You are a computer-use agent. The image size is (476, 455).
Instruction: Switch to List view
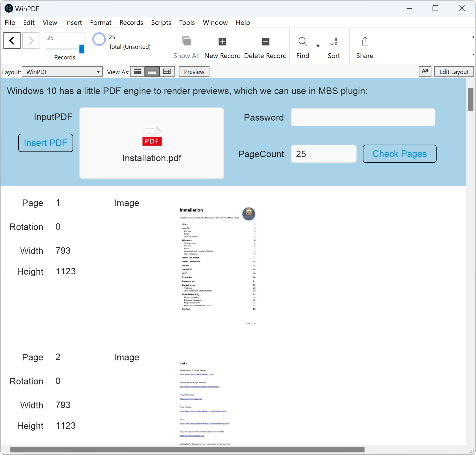152,71
